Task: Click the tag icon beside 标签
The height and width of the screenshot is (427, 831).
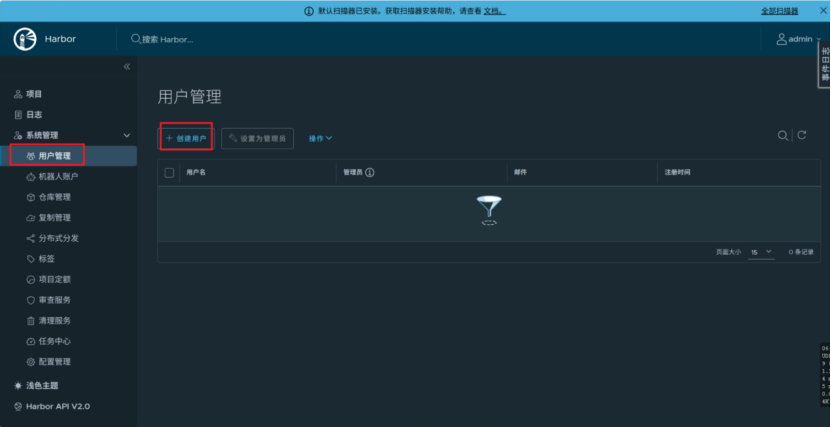Action: pyautogui.click(x=31, y=259)
